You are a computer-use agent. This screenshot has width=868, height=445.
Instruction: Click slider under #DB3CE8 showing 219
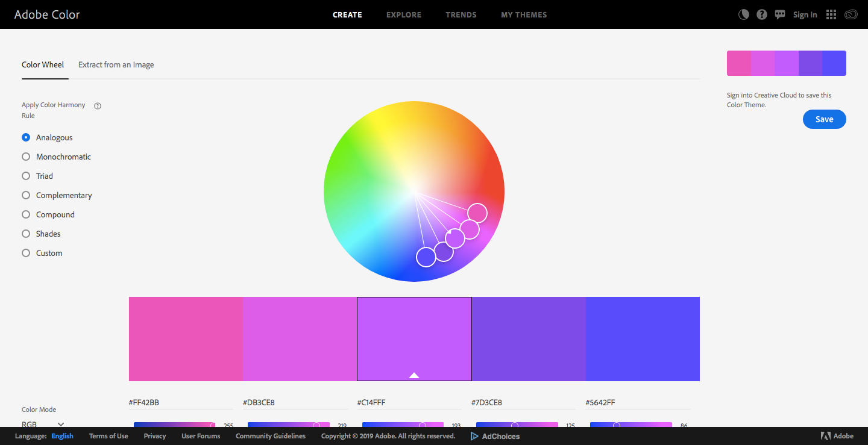289,425
